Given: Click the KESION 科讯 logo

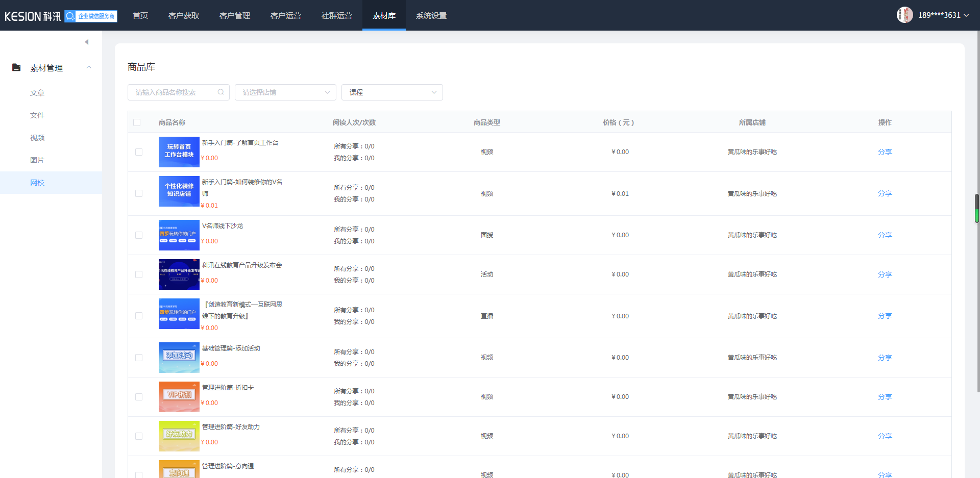Looking at the screenshot, I should 33,16.
